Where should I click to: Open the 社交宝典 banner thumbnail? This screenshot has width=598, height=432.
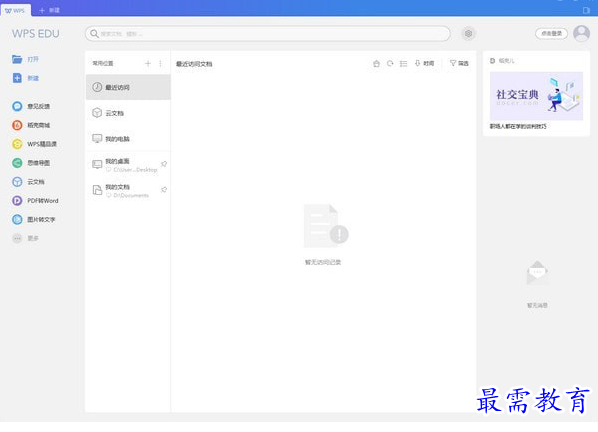[536, 96]
